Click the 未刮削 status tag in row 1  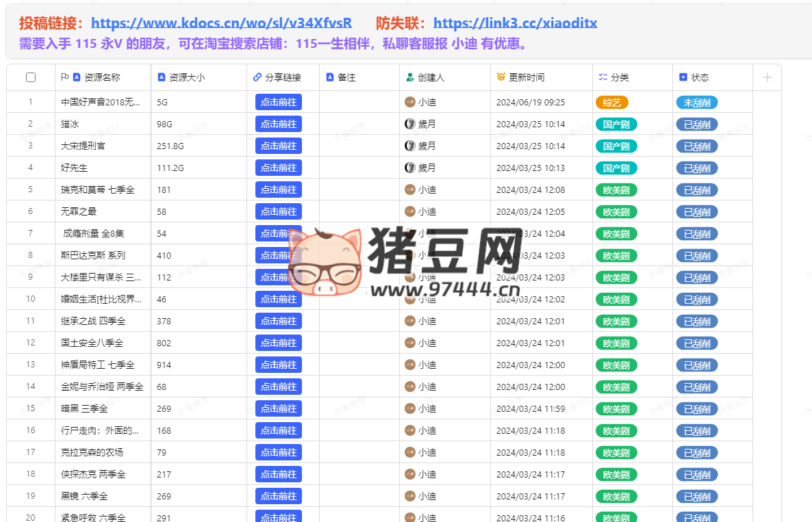pos(697,102)
